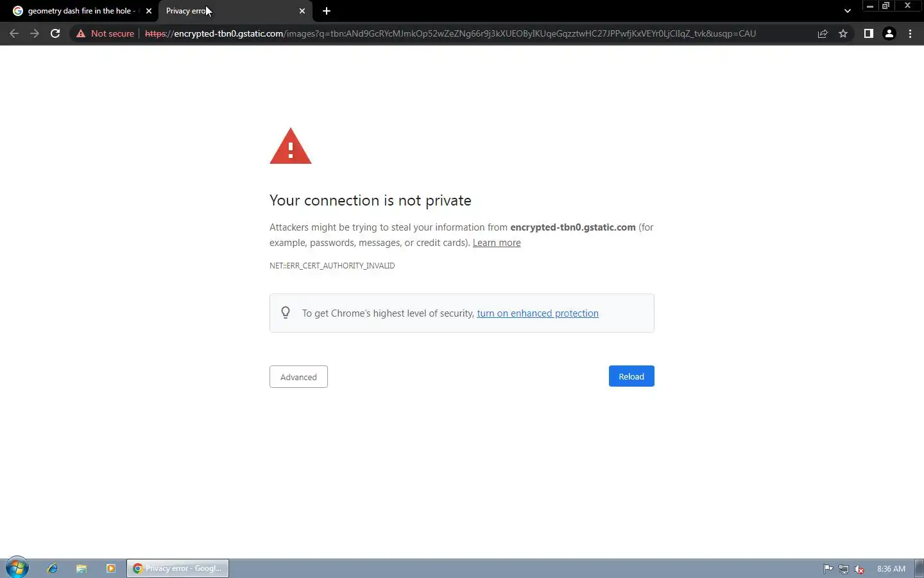Toggle the Chrome side panel icon

coord(868,33)
